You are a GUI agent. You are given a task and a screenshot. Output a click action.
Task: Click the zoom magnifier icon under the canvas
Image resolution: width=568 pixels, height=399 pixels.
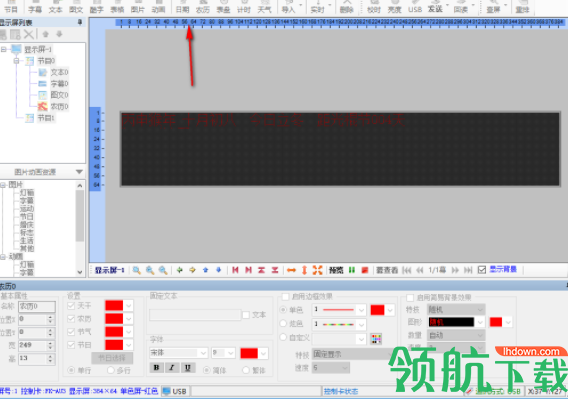[137, 270]
